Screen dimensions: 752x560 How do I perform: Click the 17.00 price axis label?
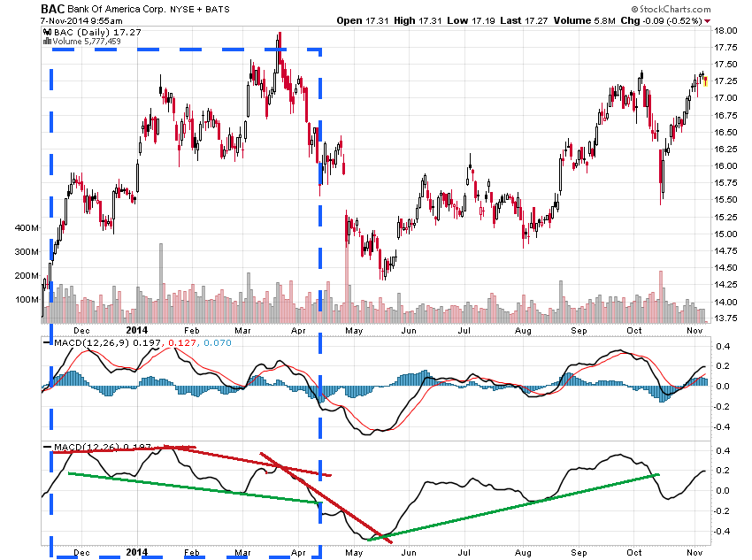[x=725, y=98]
